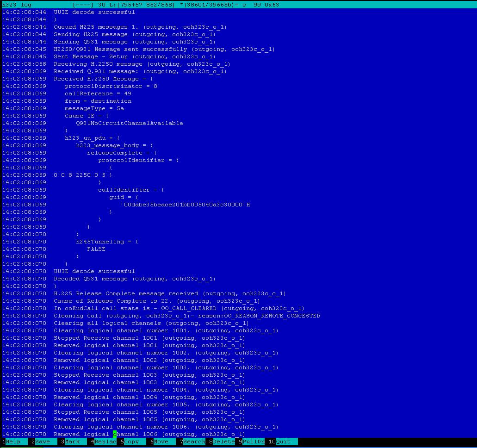Choose the 6Move function key
Viewport: 477px width, 448px height.
click(161, 442)
